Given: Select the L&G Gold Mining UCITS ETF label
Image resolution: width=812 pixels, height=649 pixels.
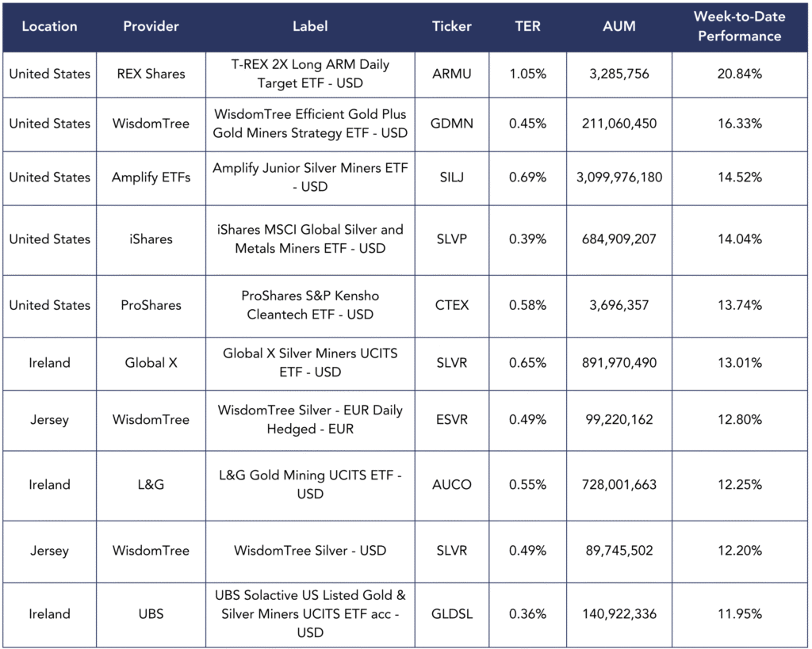Looking at the screenshot, I should pyautogui.click(x=310, y=484).
